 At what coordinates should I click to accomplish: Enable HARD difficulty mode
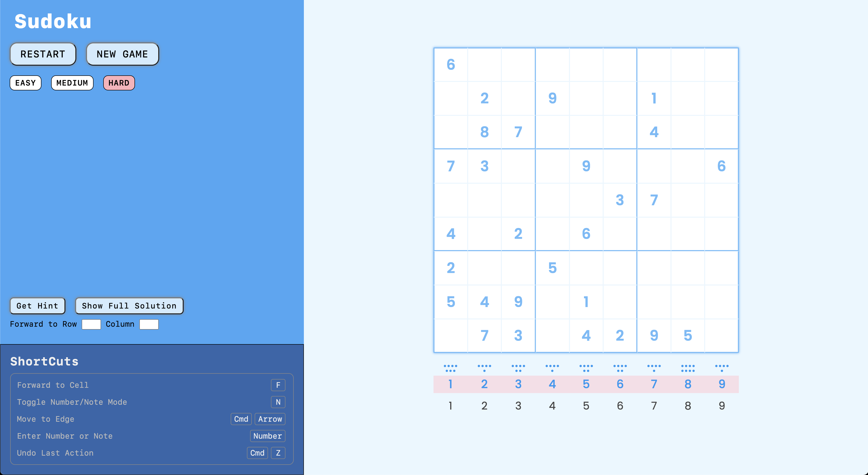(x=119, y=82)
